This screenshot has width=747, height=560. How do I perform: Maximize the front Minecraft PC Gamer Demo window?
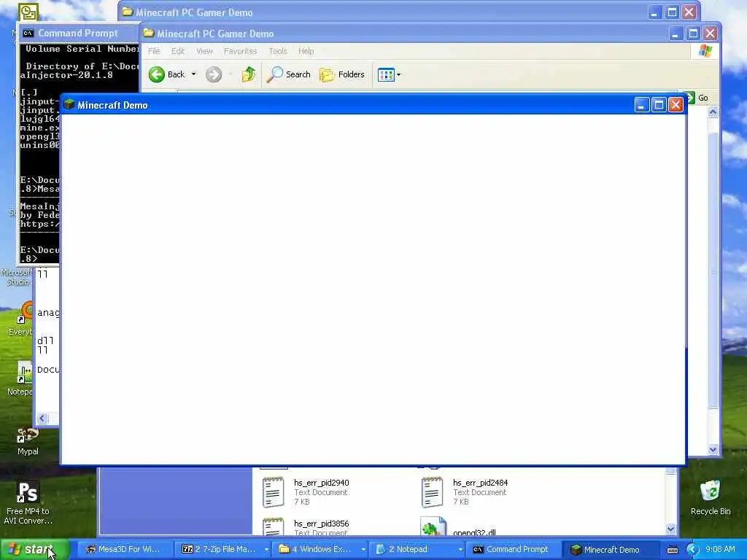693,34
